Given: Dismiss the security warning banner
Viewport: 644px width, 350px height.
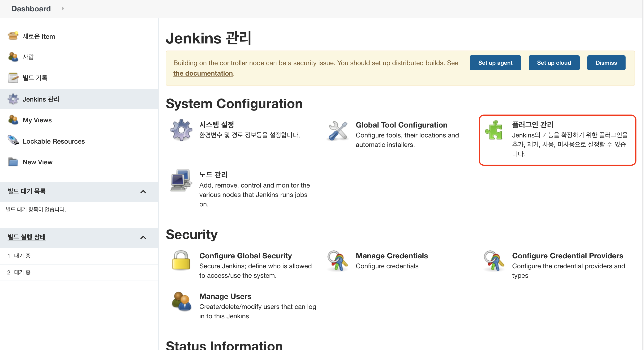Looking at the screenshot, I should [606, 63].
